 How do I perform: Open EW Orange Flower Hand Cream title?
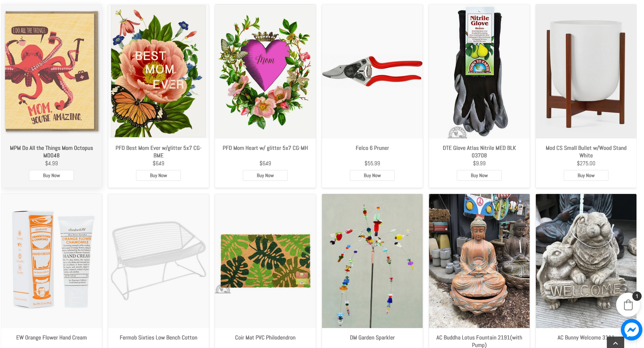(x=51, y=338)
